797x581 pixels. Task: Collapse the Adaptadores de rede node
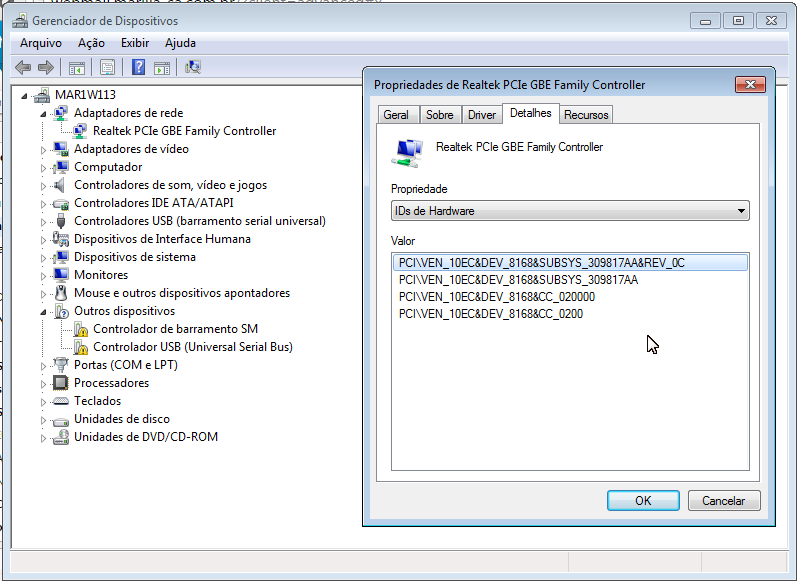(x=43, y=114)
